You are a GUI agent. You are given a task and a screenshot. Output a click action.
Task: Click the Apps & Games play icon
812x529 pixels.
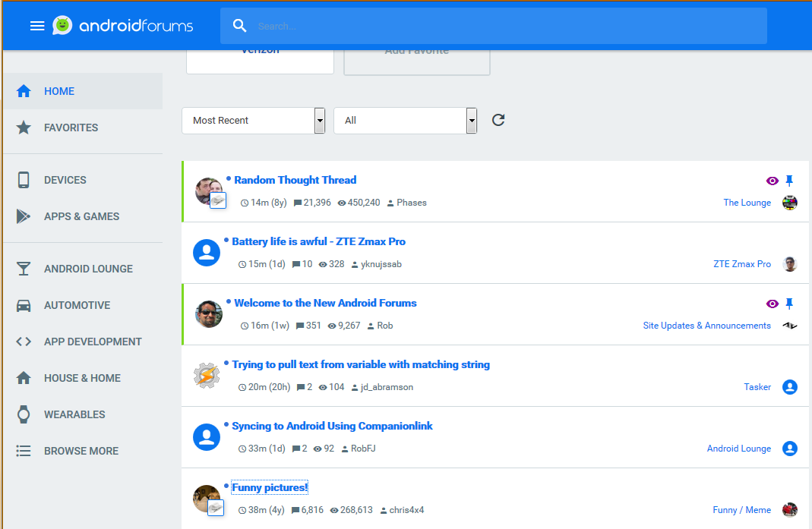click(24, 216)
